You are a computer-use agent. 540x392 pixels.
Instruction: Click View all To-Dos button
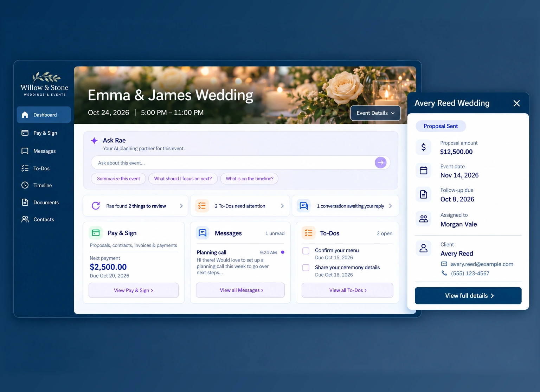coord(347,290)
